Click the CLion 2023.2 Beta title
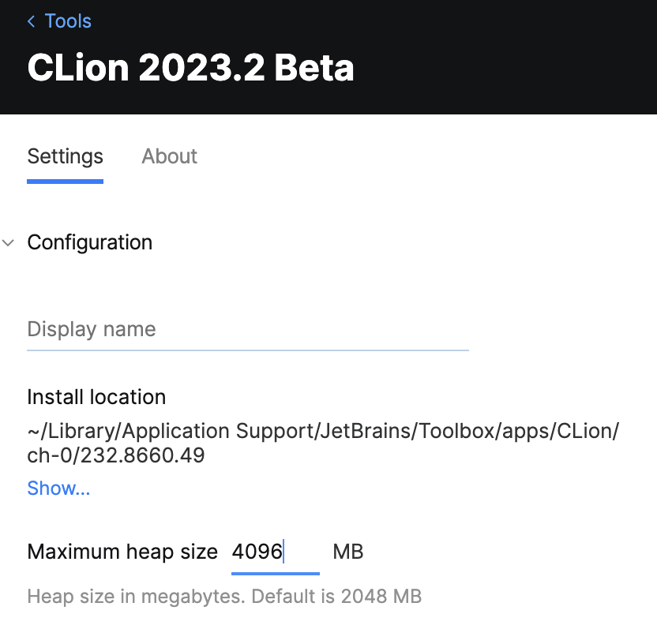Viewport: 657px width, 644px height. tap(190, 68)
